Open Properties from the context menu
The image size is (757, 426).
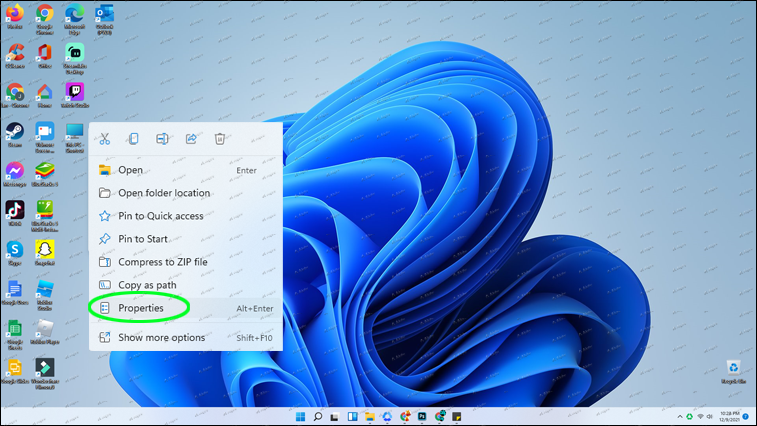186,308
